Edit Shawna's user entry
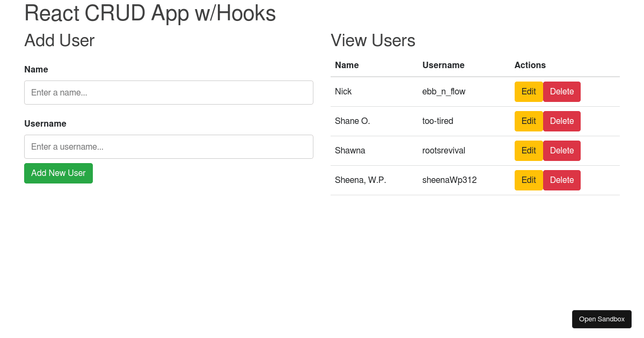 pyautogui.click(x=529, y=150)
